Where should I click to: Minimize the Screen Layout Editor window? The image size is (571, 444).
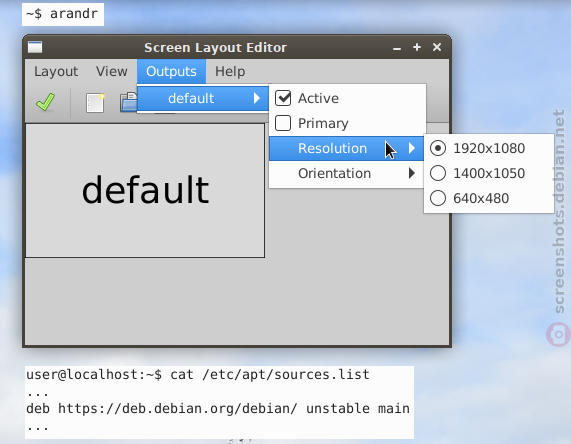pos(397,48)
